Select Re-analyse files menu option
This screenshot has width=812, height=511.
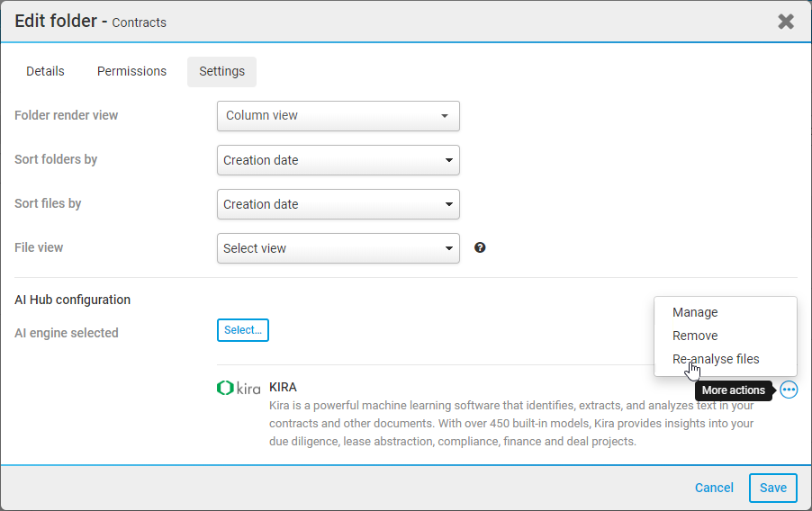tap(716, 359)
